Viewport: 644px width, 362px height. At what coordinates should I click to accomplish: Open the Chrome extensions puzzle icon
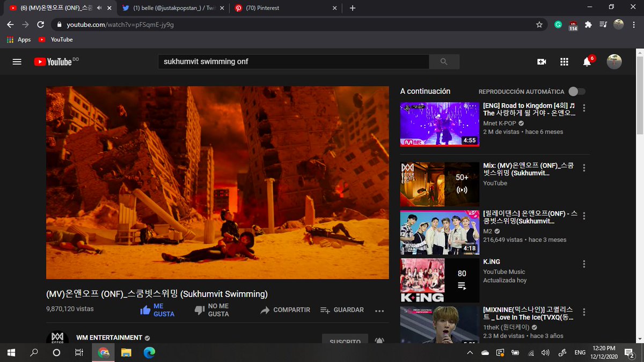[x=588, y=24]
